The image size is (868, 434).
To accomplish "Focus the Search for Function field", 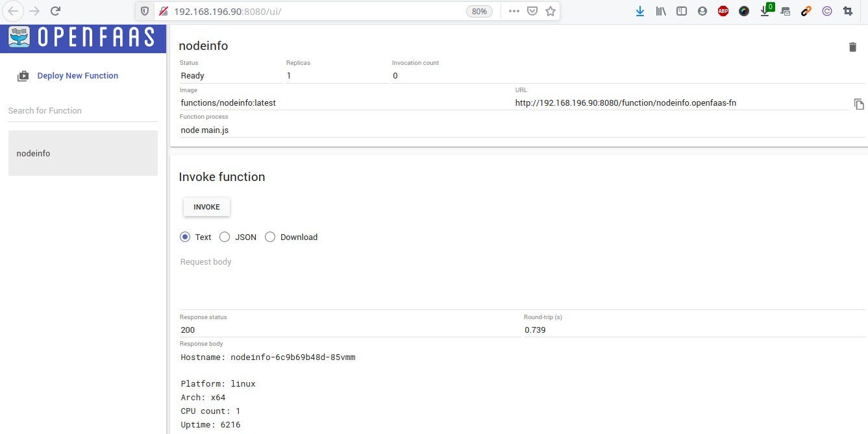I will 83,111.
